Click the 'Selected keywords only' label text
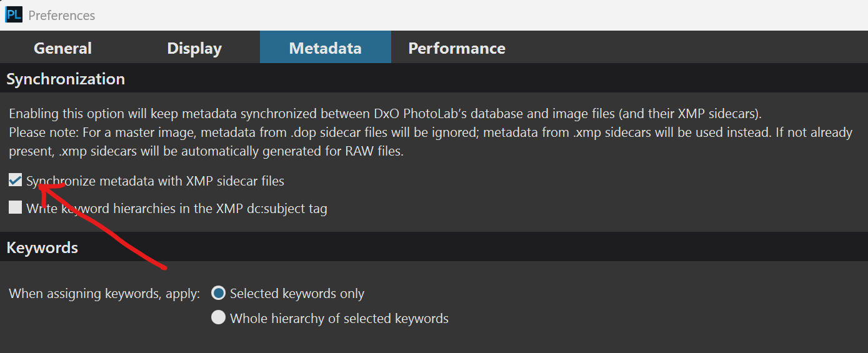868x353 pixels. pos(297,294)
